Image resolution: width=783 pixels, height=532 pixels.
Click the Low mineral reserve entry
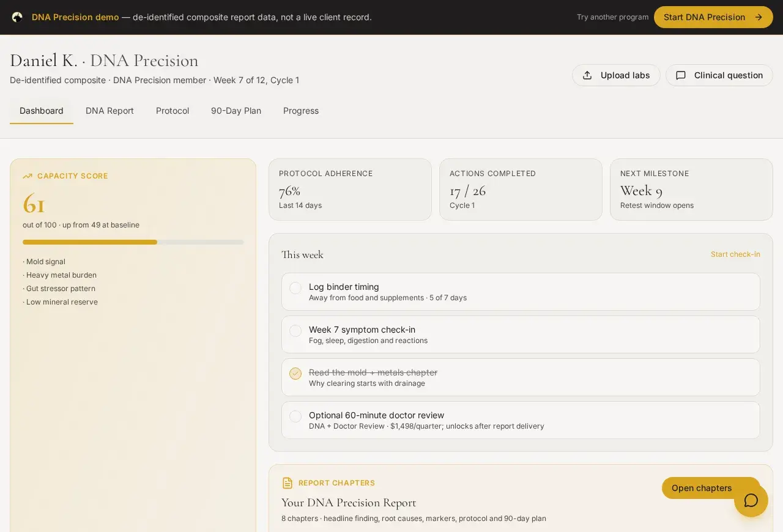point(60,302)
